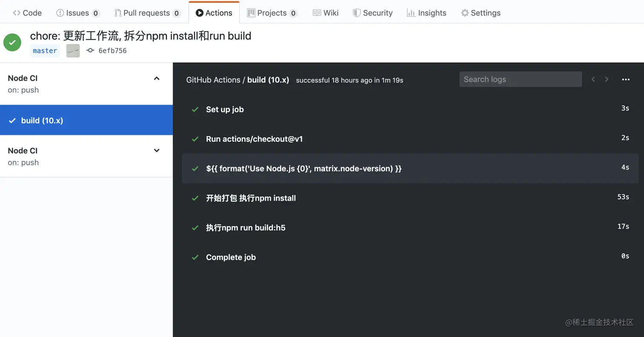Click the Insights bar chart icon

click(x=411, y=12)
